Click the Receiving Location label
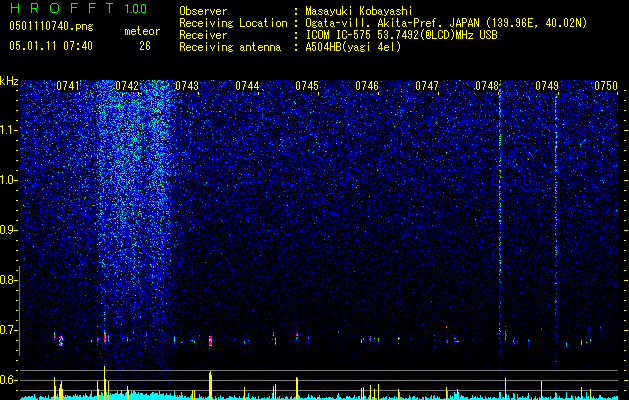The image size is (629, 400). point(233,23)
